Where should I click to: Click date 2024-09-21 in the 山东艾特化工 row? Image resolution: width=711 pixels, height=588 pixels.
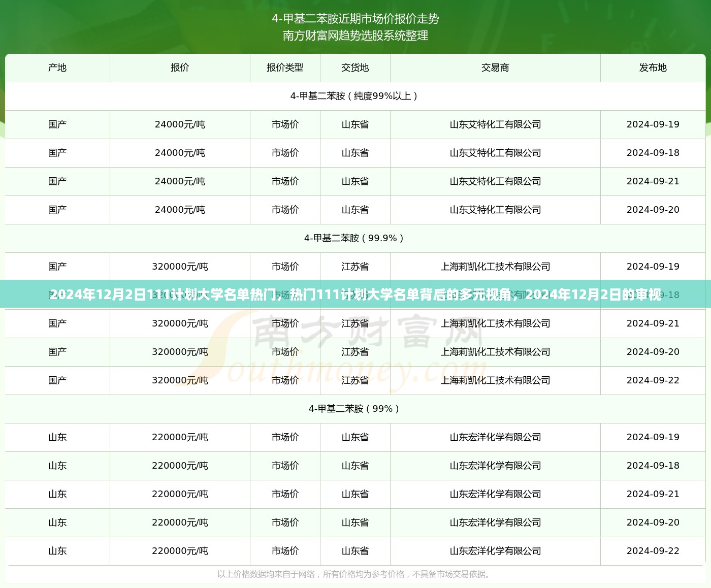(653, 181)
